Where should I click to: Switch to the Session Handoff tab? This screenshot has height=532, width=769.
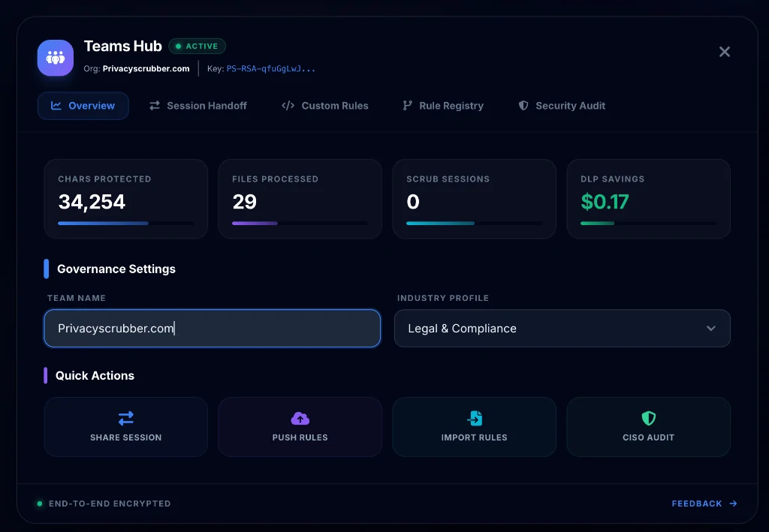click(x=198, y=105)
